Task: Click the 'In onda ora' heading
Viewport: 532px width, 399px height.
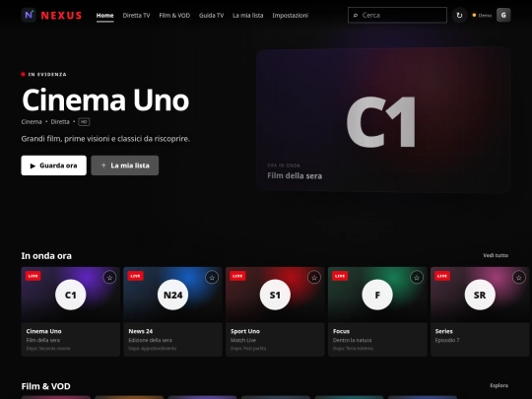Action: 46,256
